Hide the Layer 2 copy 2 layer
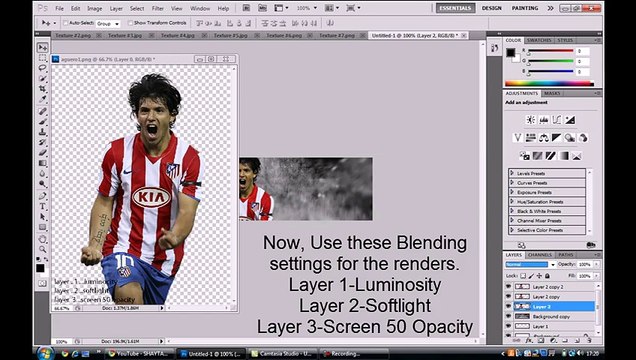 coord(509,286)
